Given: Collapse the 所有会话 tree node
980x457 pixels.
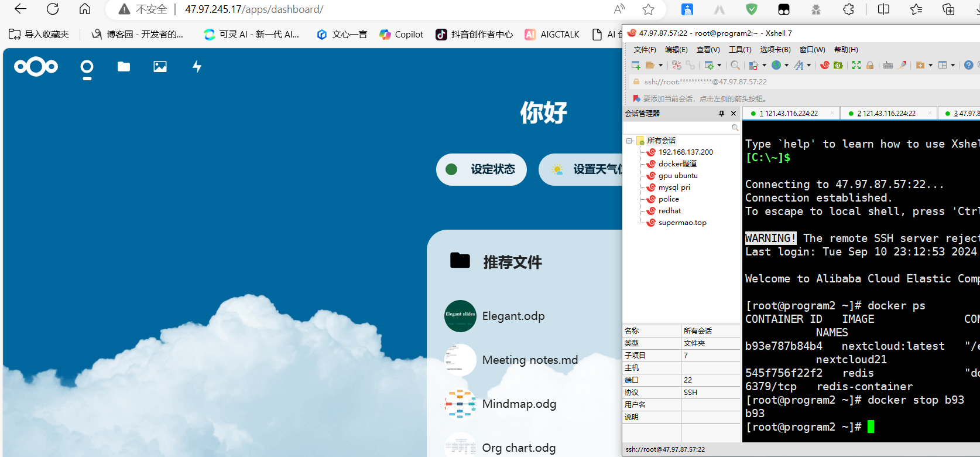Looking at the screenshot, I should point(629,141).
